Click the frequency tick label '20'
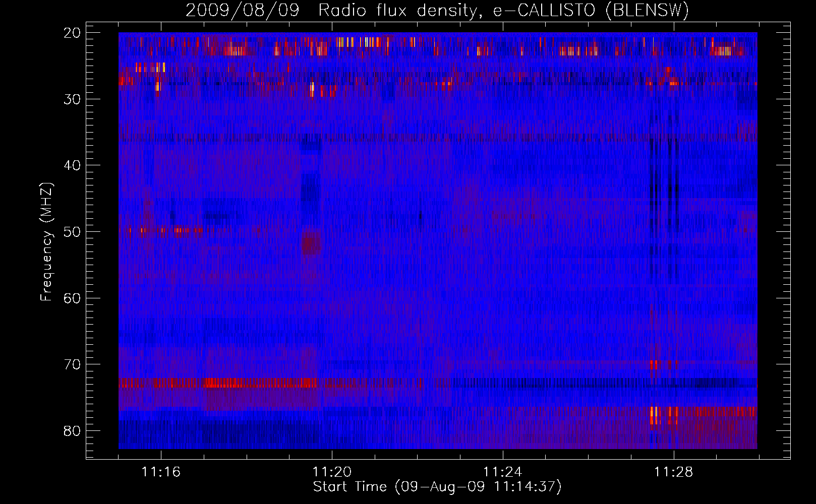 click(73, 33)
